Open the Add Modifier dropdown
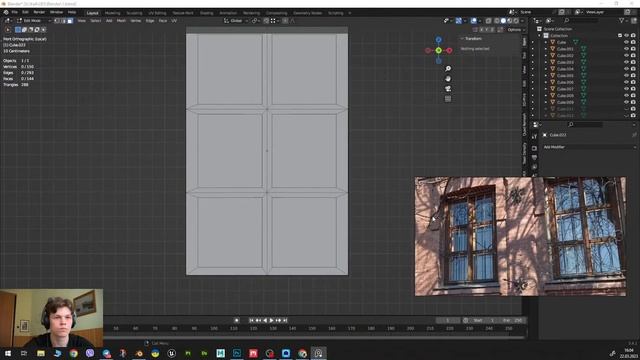640x360 pixels. coord(589,147)
